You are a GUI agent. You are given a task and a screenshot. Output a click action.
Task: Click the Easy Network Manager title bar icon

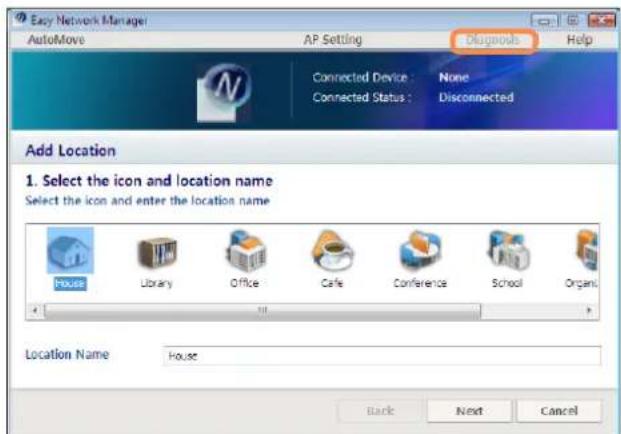click(x=21, y=19)
